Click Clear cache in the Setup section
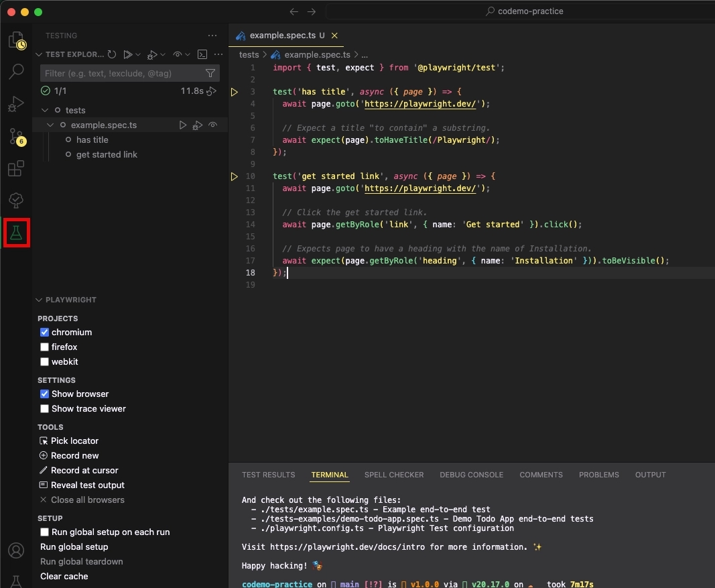 (x=64, y=576)
